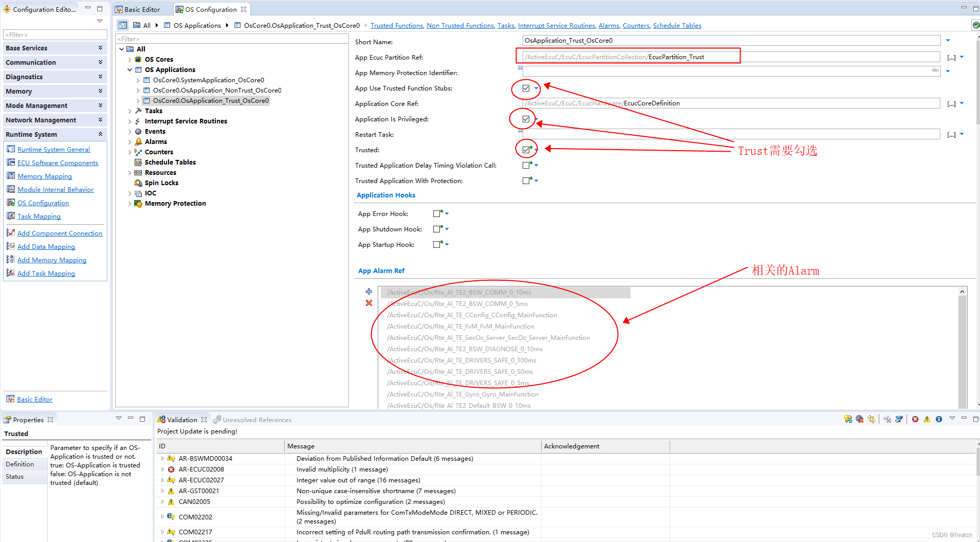980x542 pixels.
Task: Open the Memory Mapping editor link
Action: click(x=45, y=176)
